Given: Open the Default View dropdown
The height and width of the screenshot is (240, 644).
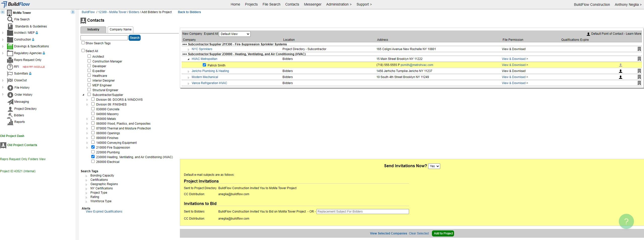Looking at the screenshot, I should coord(235,34).
